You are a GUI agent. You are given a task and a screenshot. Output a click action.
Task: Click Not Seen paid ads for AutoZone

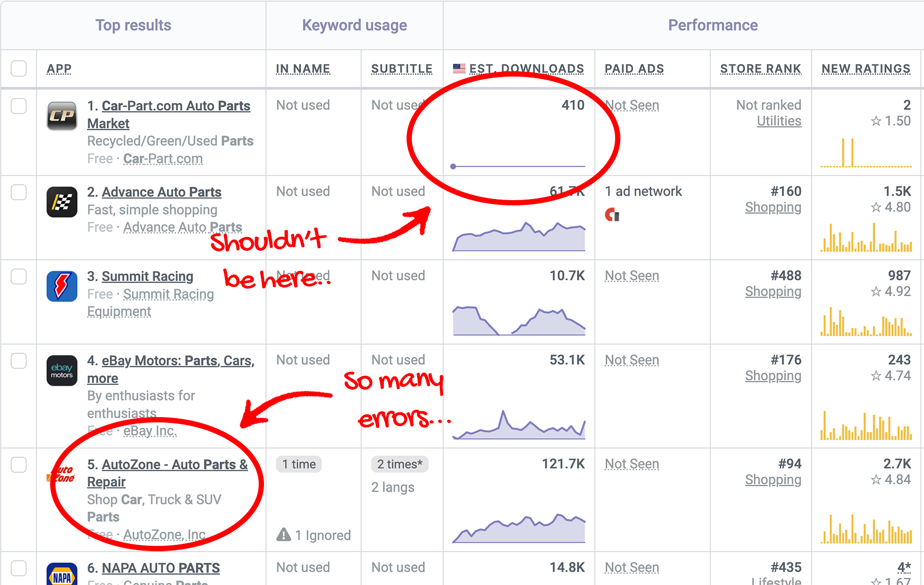point(632,464)
